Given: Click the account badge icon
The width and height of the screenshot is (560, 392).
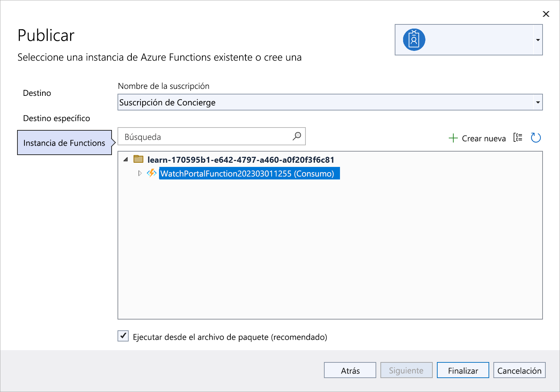Looking at the screenshot, I should point(414,40).
